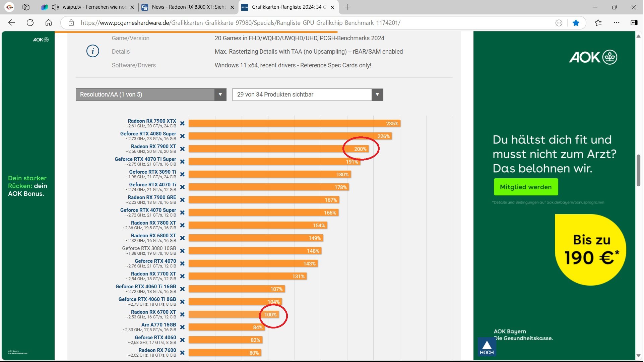
Task: Hide Geforce RTX 4070 Ti Super bar
Action: click(182, 162)
